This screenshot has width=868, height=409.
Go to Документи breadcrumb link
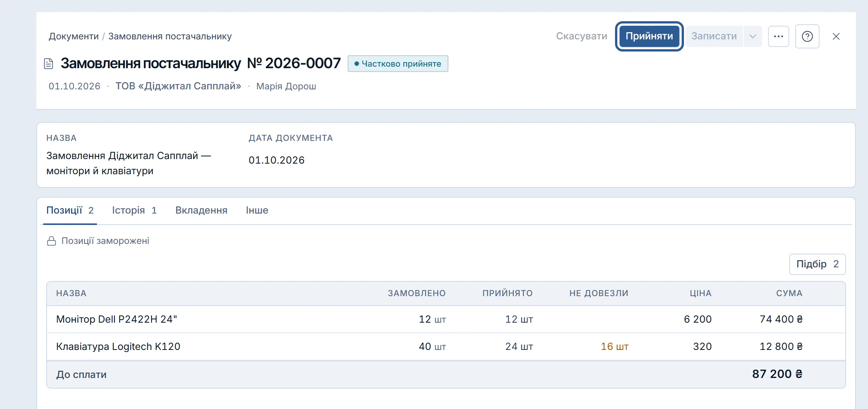[74, 36]
